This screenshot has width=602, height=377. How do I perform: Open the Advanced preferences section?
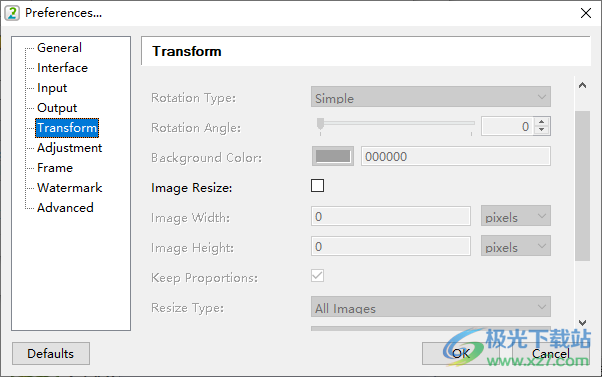(x=65, y=207)
